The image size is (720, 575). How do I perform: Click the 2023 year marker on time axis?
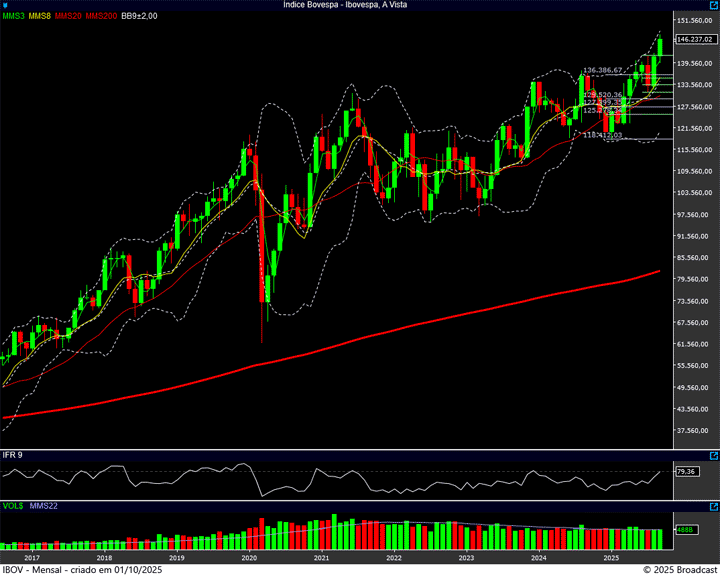(x=466, y=557)
